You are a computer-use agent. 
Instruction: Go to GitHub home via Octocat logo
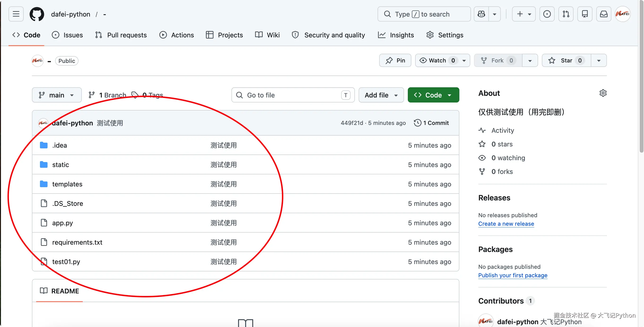click(x=37, y=14)
